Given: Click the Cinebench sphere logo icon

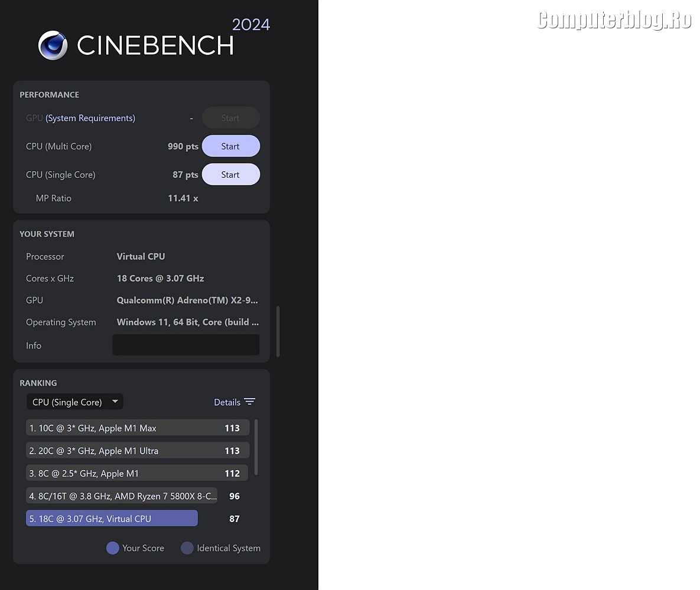Looking at the screenshot, I should tap(53, 45).
